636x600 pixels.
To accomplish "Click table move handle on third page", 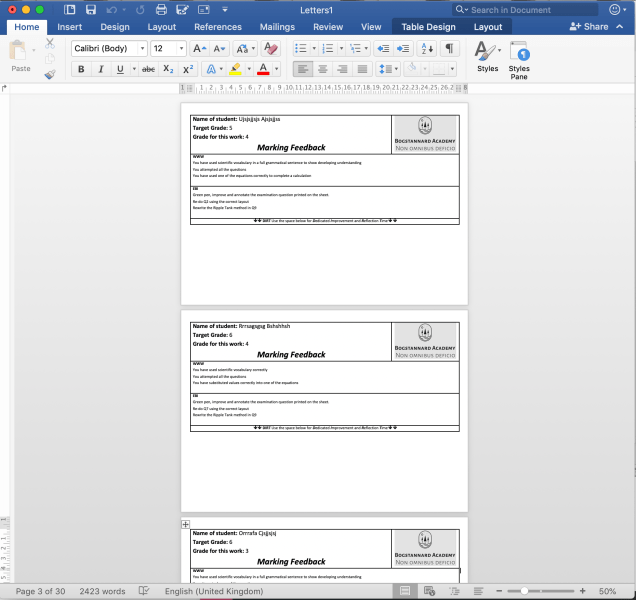I will 185,525.
